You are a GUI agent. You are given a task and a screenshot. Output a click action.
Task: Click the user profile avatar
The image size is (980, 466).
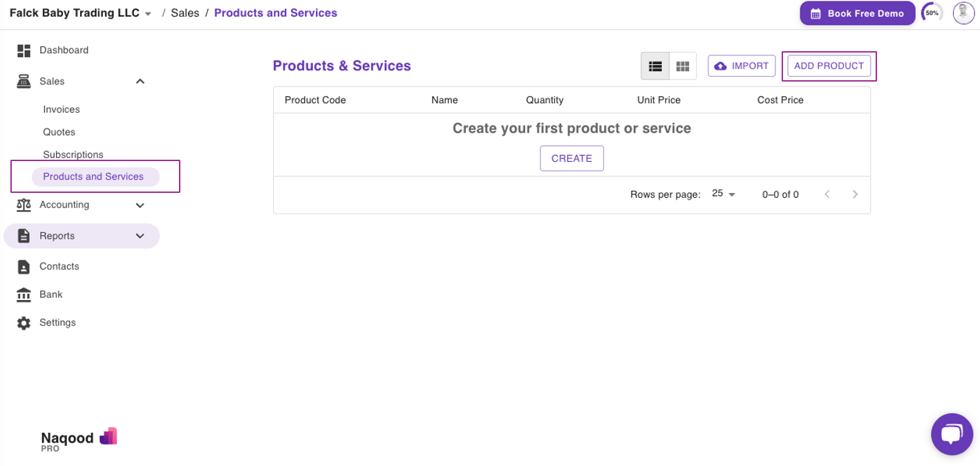point(963,13)
